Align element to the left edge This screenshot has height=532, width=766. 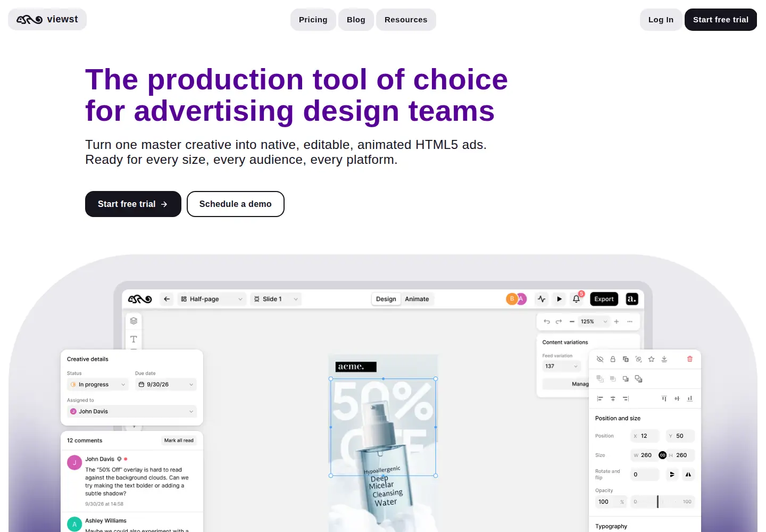point(600,398)
